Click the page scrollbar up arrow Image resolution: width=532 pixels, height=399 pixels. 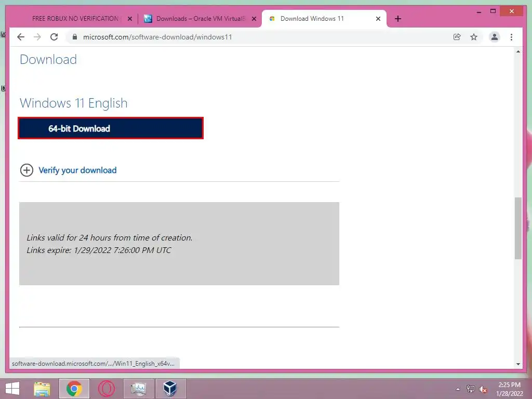point(518,52)
